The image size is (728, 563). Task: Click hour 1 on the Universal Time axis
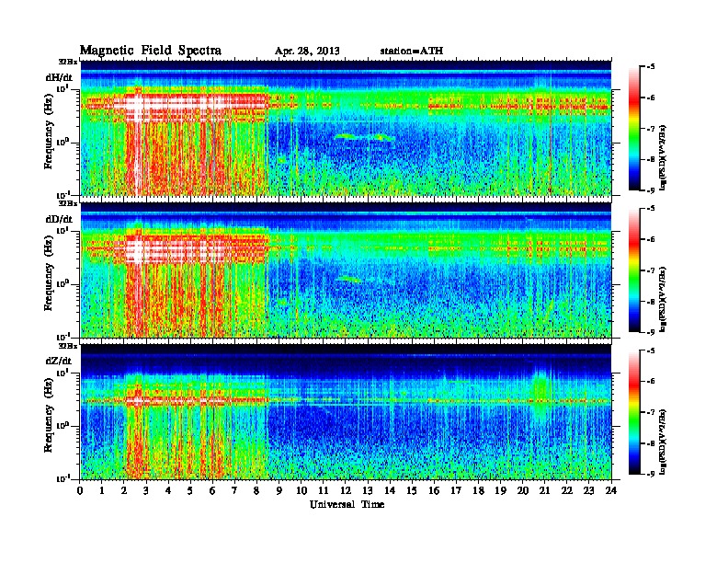coord(102,490)
